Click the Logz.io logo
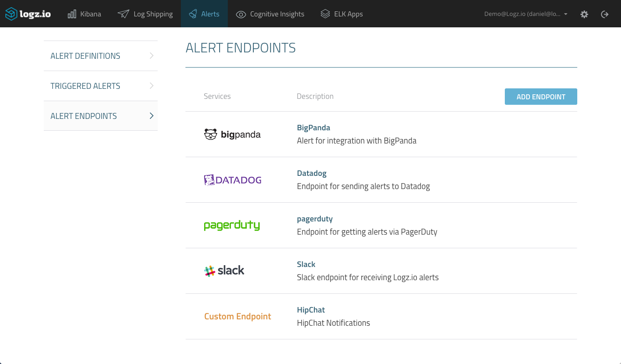The width and height of the screenshot is (621, 364). [x=28, y=14]
